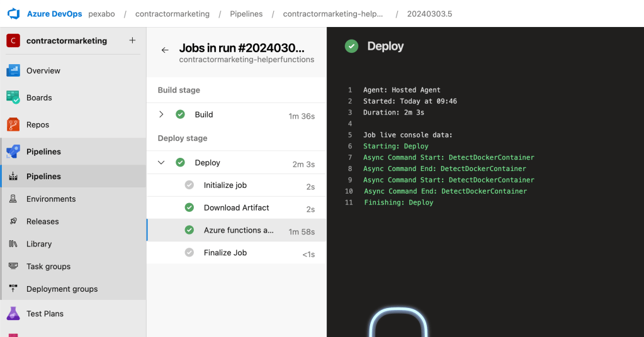Open the Boards icon in sidebar
Screen dimensions: 644x337
(13, 97)
